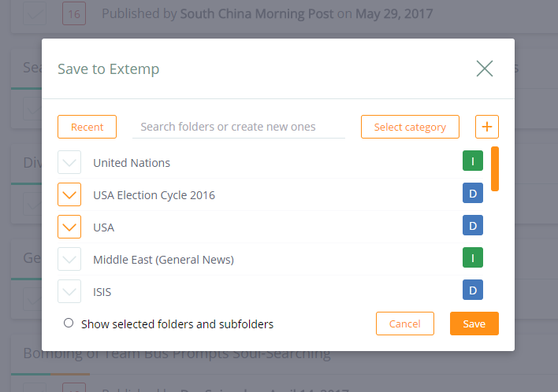Viewport: 558px width, 392px height.
Task: Click the green I badge for Middle East
Action: tap(473, 257)
